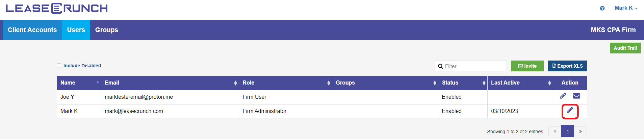Click the MKS CPA Firm label
This screenshot has height=139, width=644.
(x=613, y=30)
